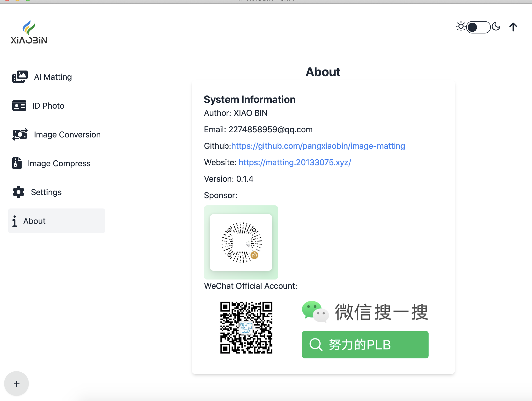The height and width of the screenshot is (401, 532).
Task: Click the About info icon
Action: (x=15, y=221)
